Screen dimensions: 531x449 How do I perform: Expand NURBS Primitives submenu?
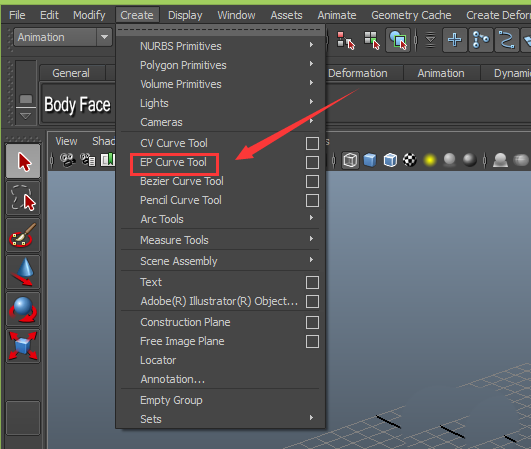220,46
